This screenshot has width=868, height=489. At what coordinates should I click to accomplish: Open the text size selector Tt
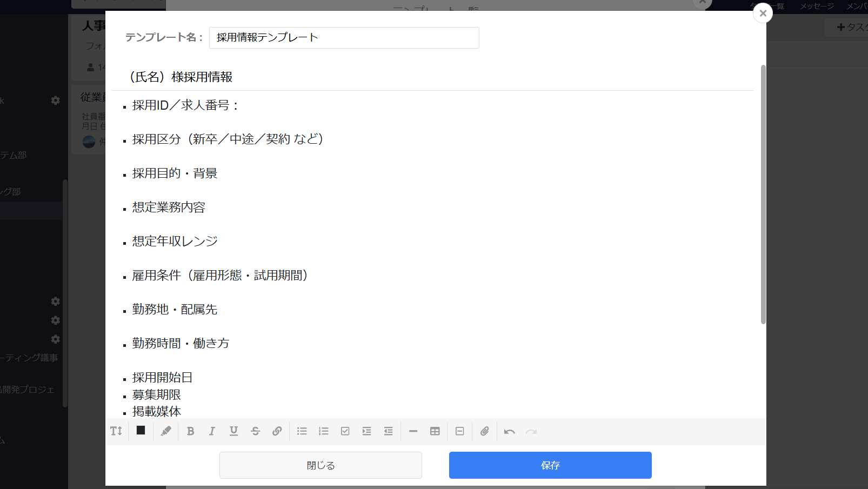[116, 431]
